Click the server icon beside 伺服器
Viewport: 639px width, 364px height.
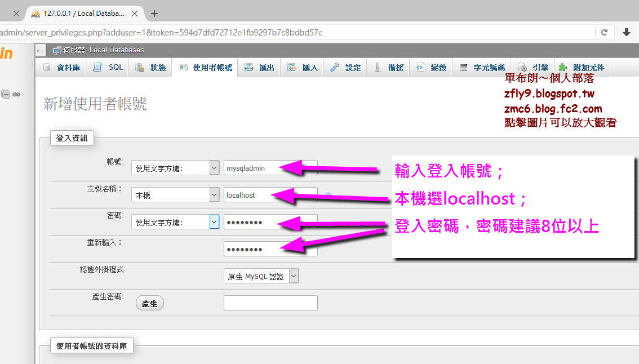[x=57, y=50]
